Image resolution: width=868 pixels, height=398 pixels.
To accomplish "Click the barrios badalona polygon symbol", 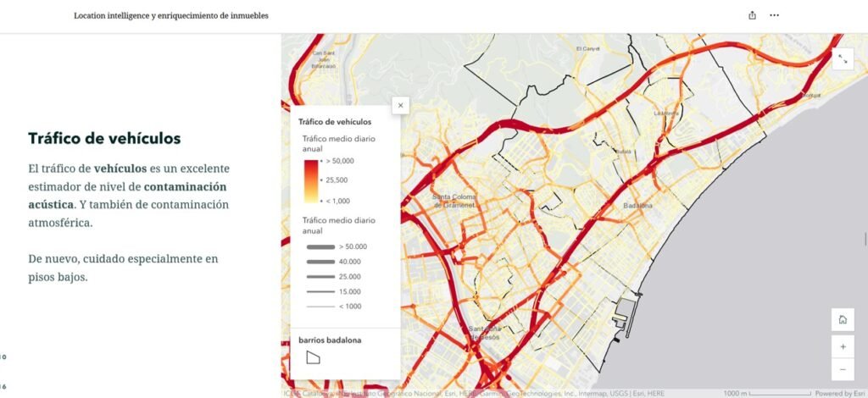I will [x=313, y=357].
